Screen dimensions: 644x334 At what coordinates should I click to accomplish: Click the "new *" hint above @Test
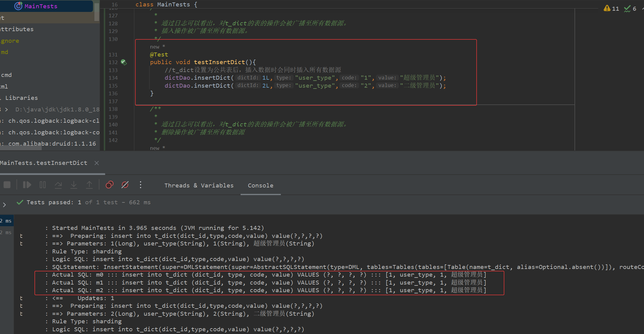157,47
